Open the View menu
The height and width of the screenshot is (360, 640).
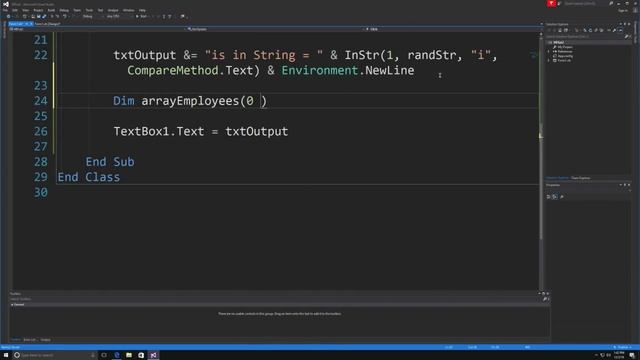click(25, 10)
